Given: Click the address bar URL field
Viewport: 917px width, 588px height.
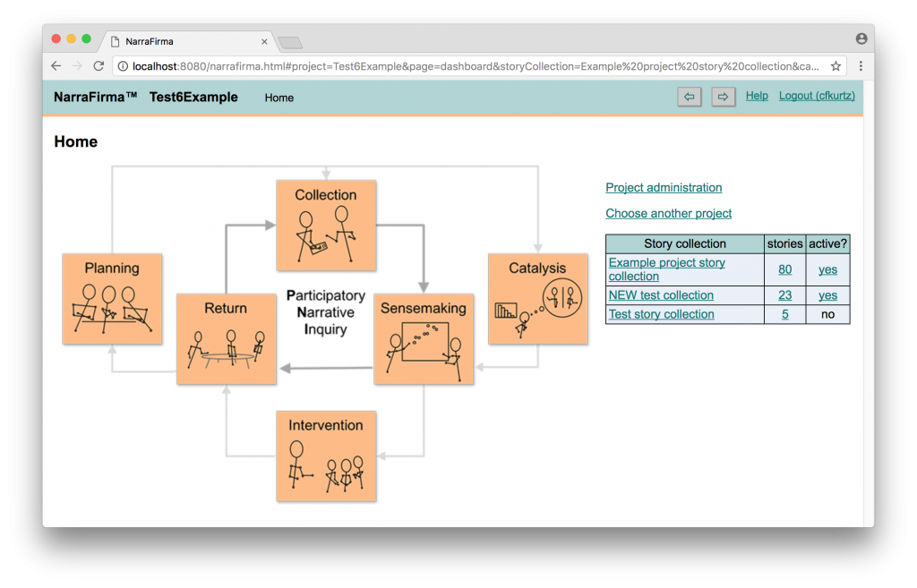Looking at the screenshot, I should pyautogui.click(x=475, y=66).
